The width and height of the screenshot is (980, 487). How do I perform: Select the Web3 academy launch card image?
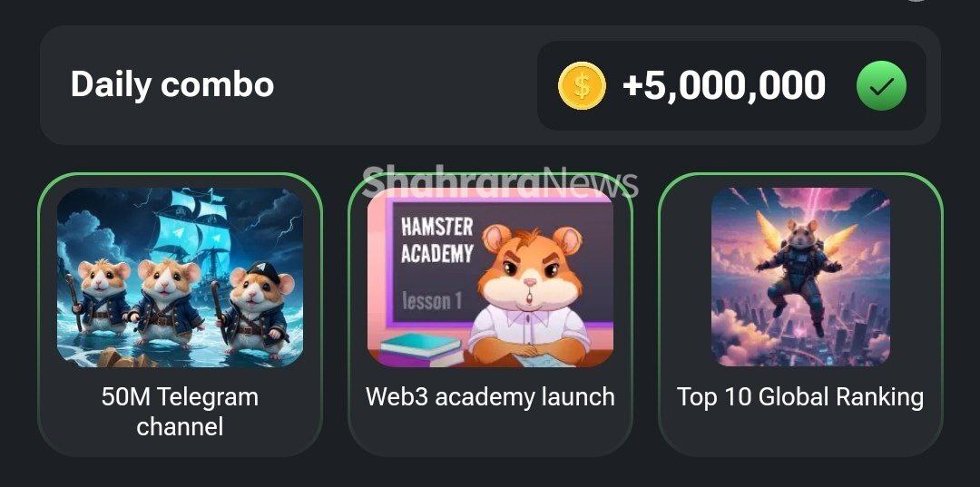coord(490,278)
